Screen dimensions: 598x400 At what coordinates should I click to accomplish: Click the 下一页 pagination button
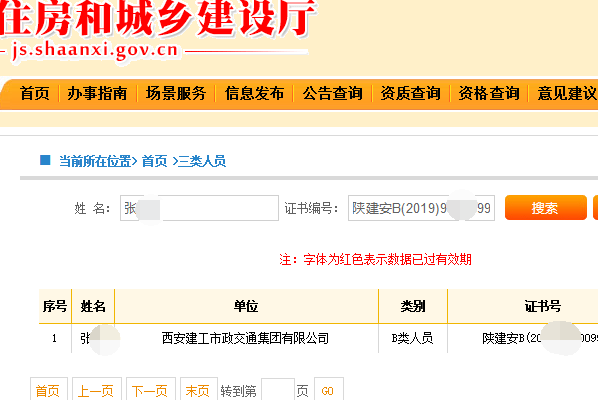pos(151,390)
